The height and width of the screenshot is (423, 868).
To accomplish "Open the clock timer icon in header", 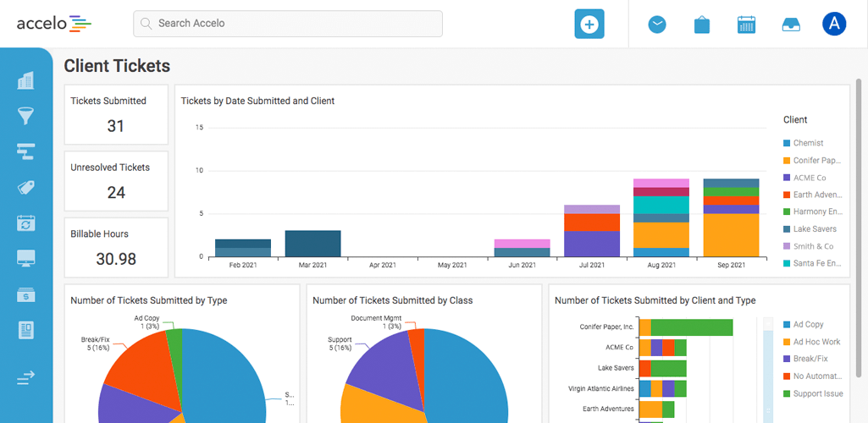I will coord(657,25).
